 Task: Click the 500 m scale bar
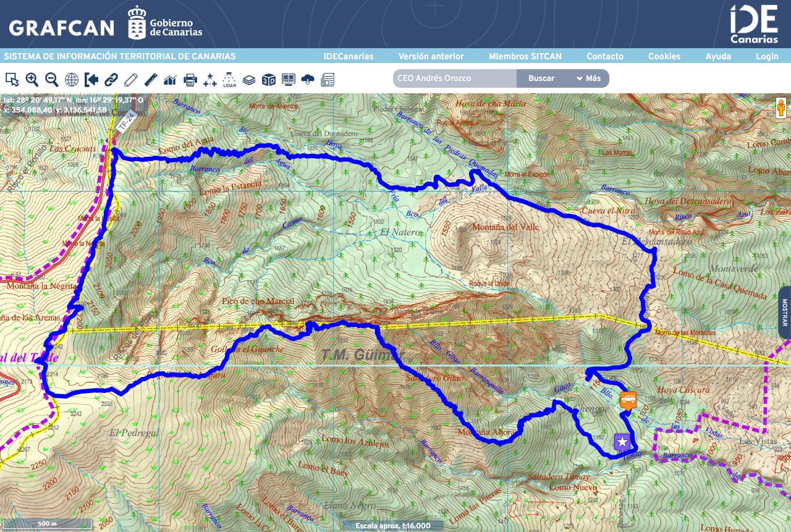pos(47,524)
